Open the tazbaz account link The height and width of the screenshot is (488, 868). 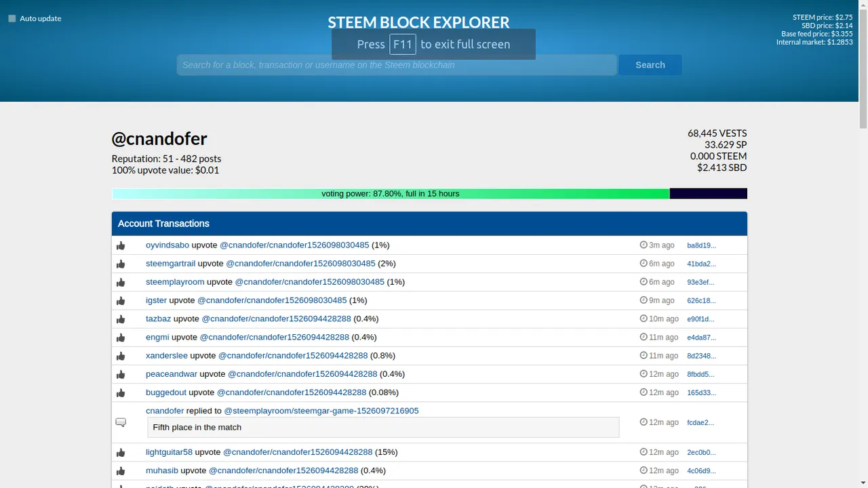pyautogui.click(x=158, y=318)
